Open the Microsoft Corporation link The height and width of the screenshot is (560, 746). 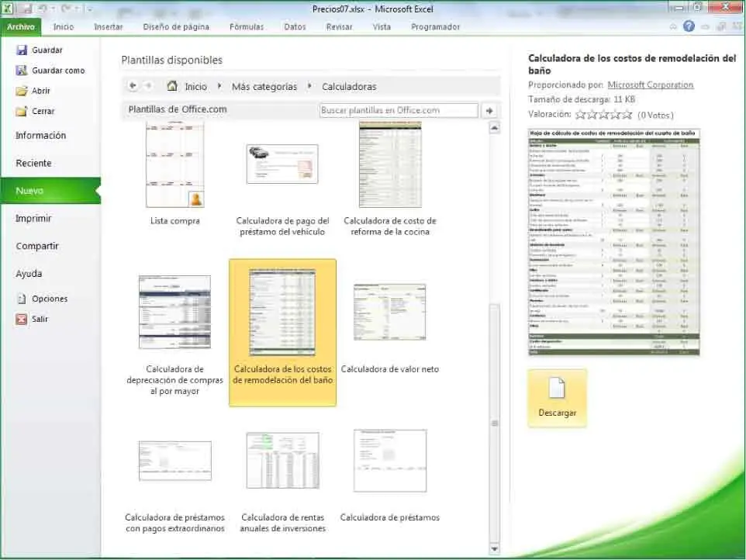(x=650, y=85)
